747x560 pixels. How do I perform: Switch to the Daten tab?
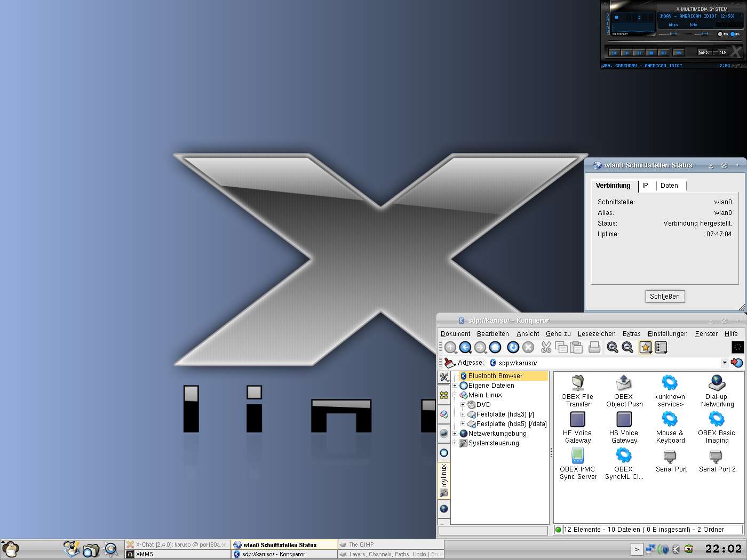pos(669,186)
